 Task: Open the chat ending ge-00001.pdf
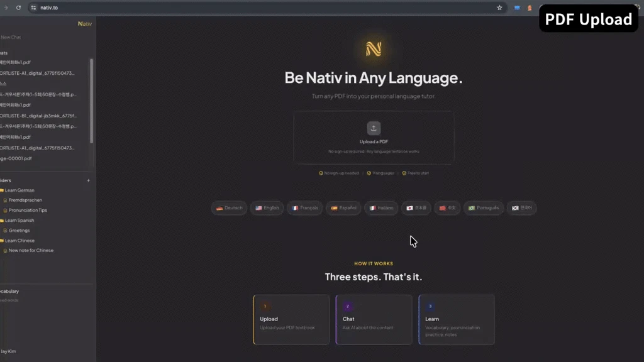coord(16,158)
